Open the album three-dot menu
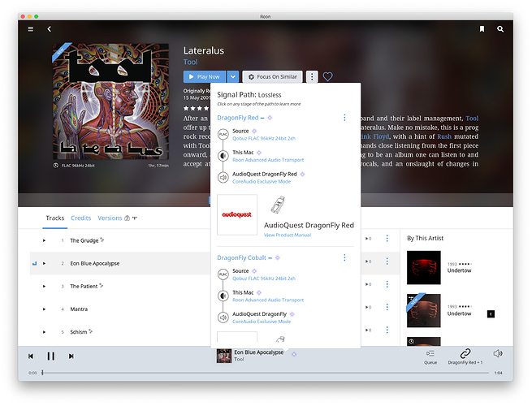Screen dimensions: 532x406 tap(312, 77)
